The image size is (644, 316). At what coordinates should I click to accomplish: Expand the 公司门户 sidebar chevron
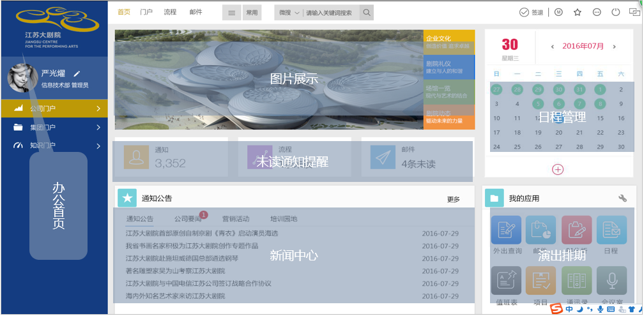(98, 109)
